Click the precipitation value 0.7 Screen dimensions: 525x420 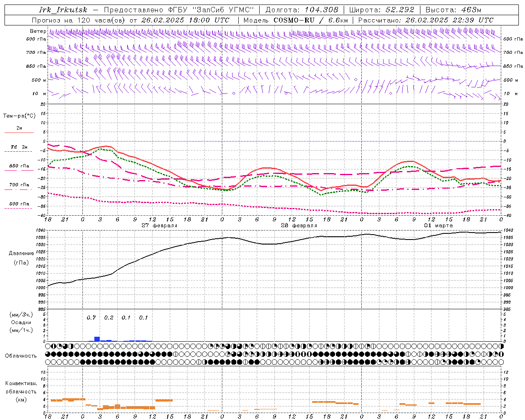(91, 318)
